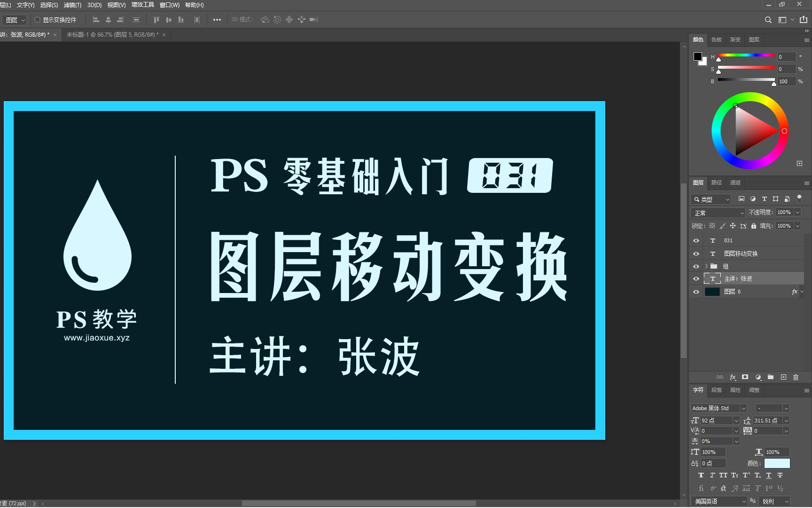Click the faux bold T style button

click(x=701, y=475)
